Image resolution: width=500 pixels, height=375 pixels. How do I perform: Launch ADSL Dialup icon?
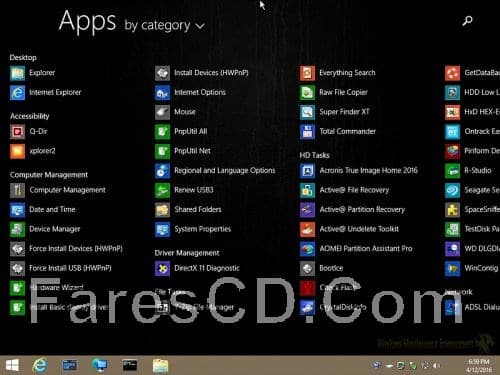coord(452,307)
